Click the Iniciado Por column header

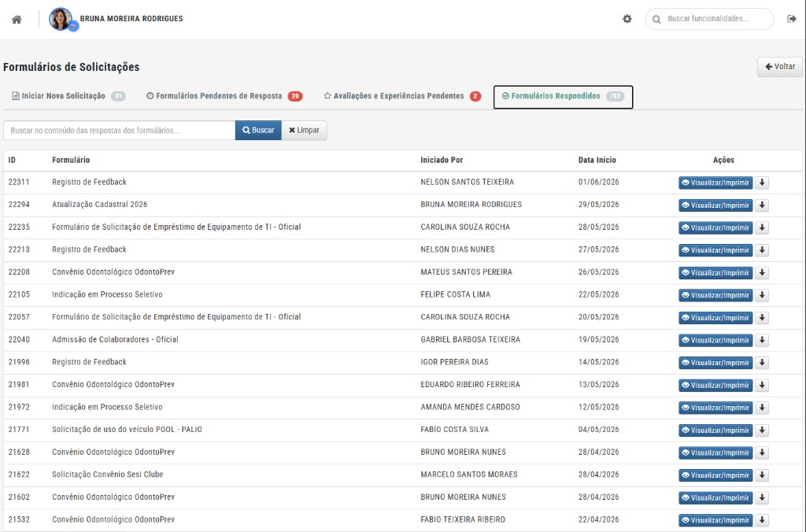tap(442, 161)
